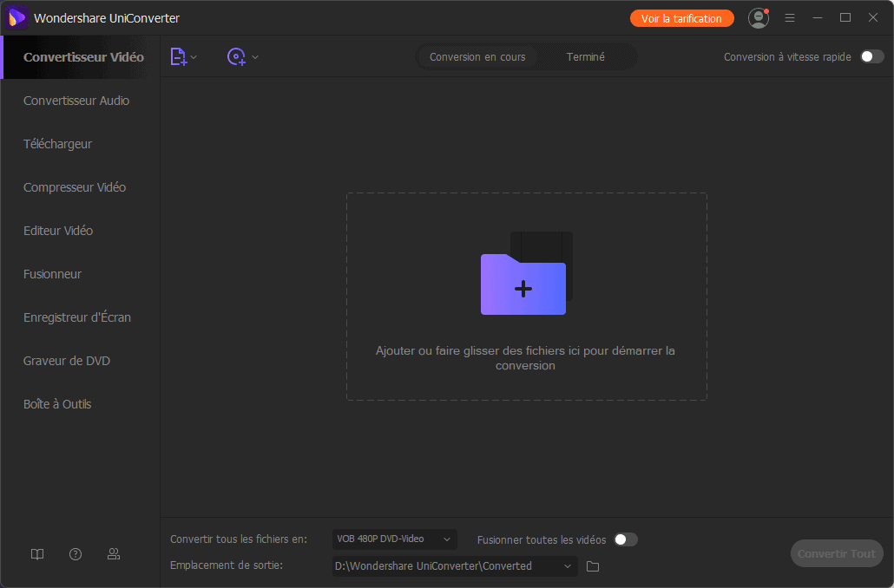Click the 'Fusionner toutes les vidéos' label
The width and height of the screenshot is (894, 588).
click(x=542, y=539)
